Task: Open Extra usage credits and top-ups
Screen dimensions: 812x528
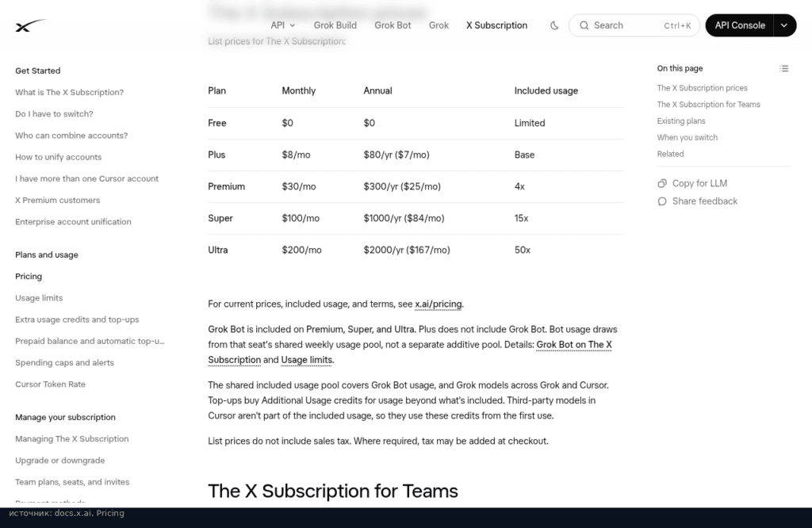Action: point(77,320)
